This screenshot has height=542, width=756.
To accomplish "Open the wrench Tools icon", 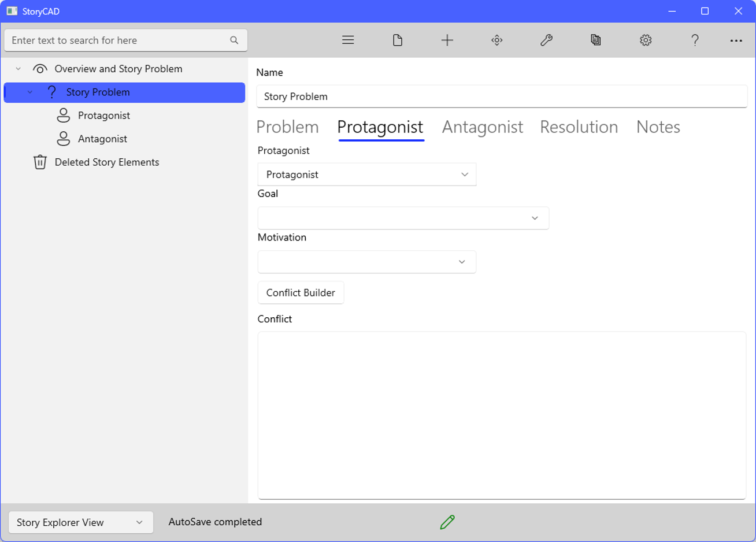I will point(546,40).
